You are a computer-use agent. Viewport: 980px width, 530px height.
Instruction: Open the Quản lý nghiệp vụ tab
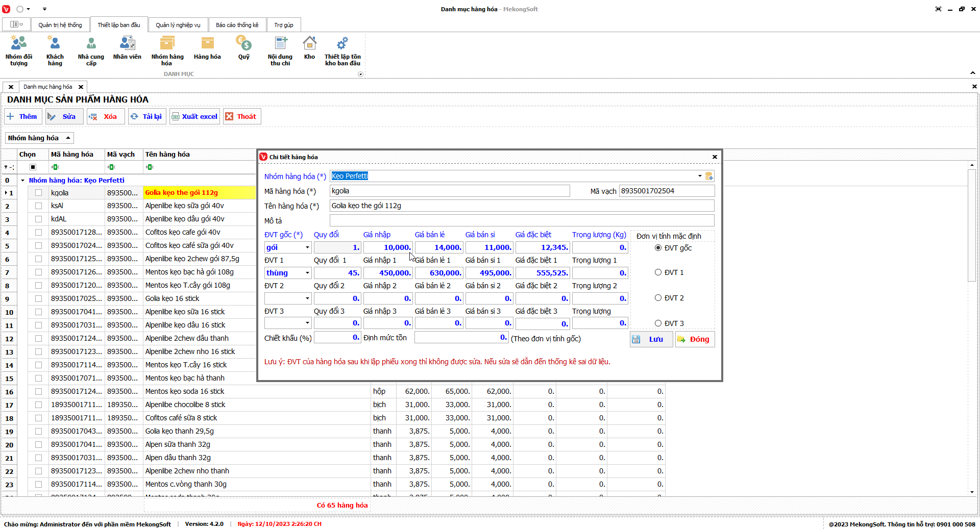pos(178,25)
